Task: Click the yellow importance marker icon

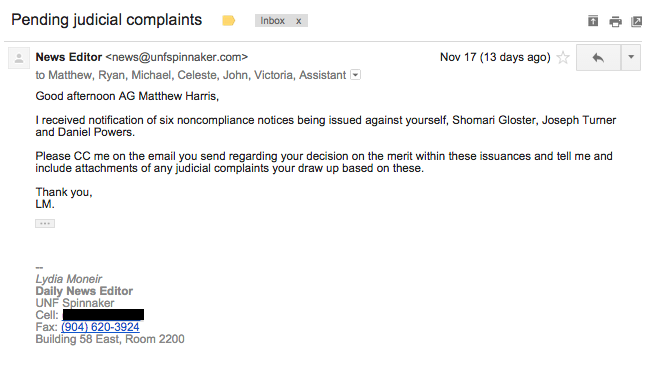Action: [x=228, y=20]
